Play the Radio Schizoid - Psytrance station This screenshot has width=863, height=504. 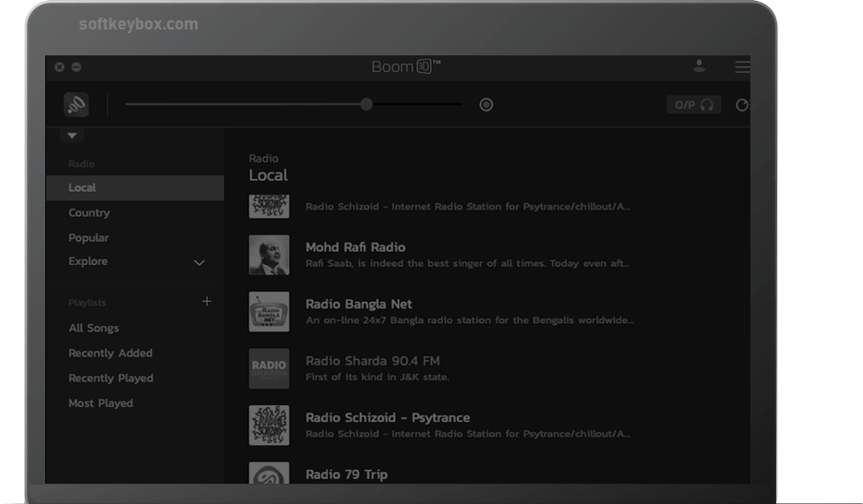(388, 418)
